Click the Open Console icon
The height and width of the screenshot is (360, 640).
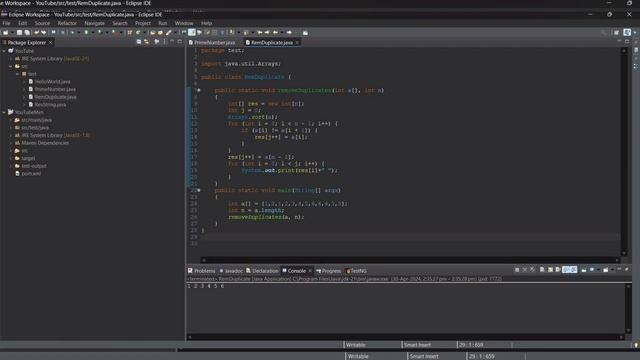[x=606, y=270]
